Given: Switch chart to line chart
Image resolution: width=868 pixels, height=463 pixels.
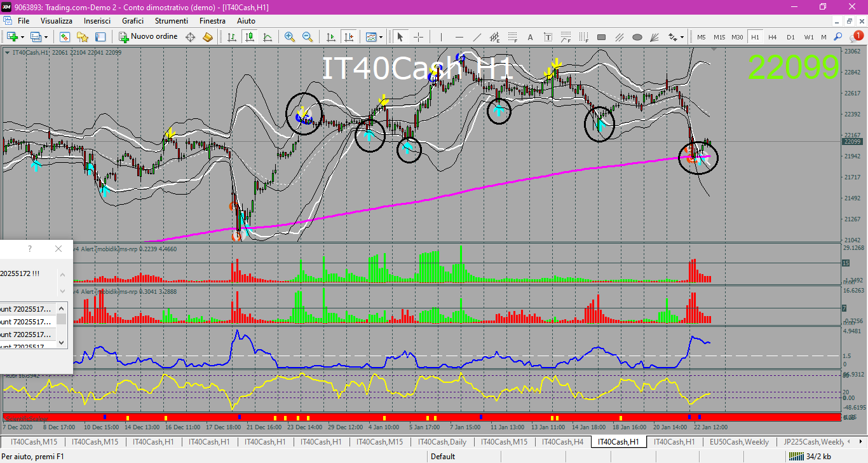Looking at the screenshot, I should pos(268,37).
